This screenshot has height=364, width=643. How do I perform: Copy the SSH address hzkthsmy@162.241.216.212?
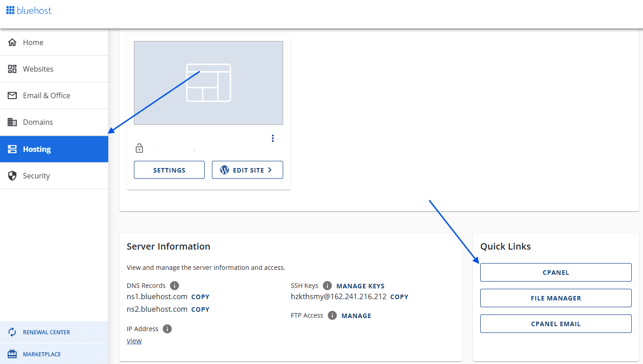coord(399,297)
